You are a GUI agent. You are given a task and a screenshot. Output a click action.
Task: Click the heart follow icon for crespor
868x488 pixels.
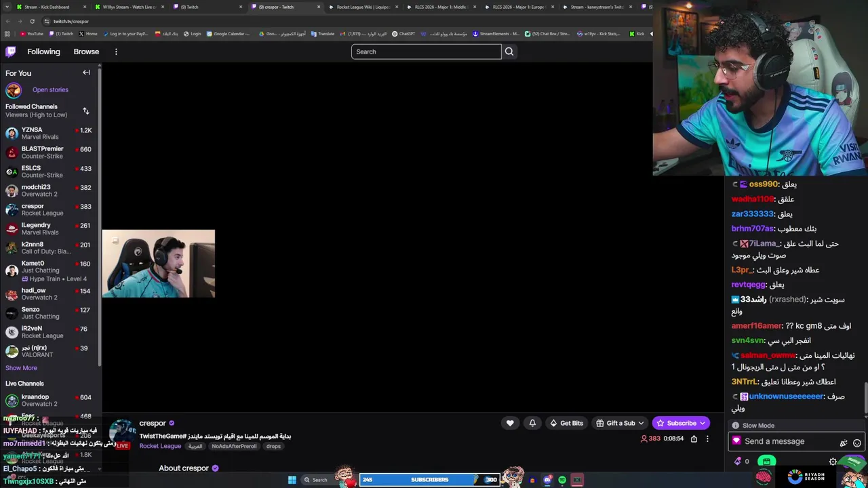click(x=510, y=423)
